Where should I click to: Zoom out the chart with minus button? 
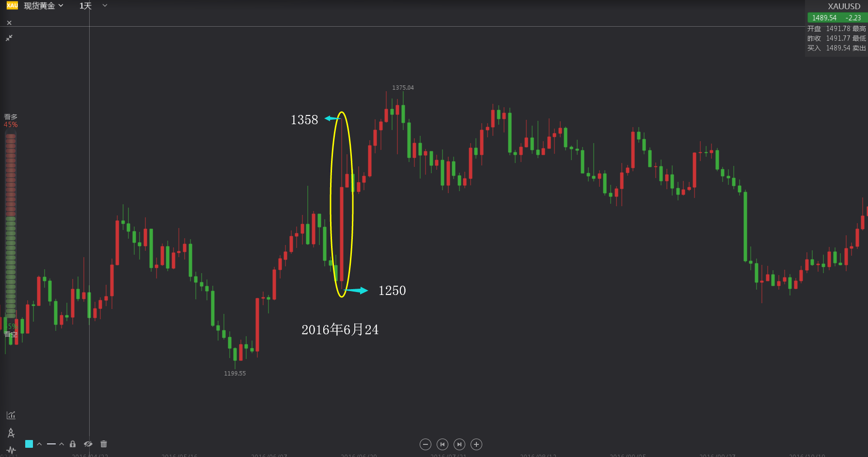pos(426,444)
